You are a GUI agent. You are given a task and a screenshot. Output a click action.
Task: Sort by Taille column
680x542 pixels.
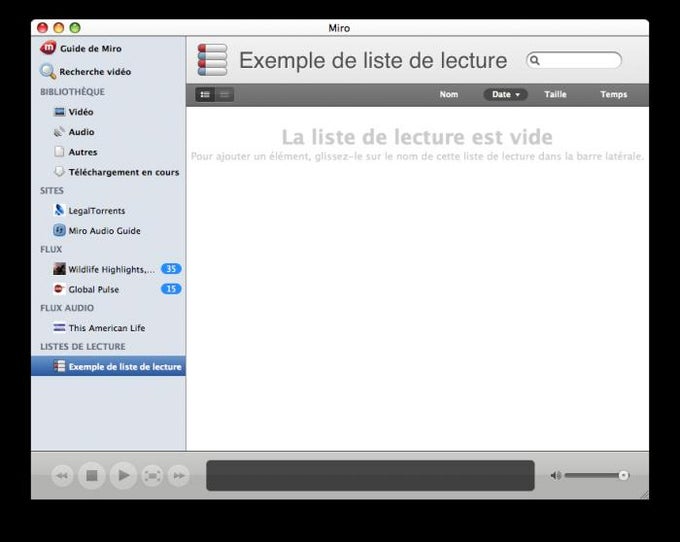pos(556,95)
